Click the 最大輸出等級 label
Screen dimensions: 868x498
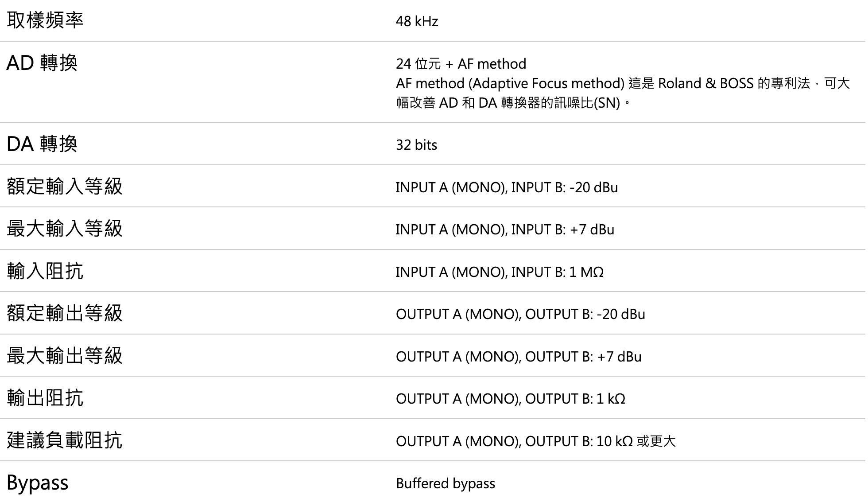pos(65,355)
